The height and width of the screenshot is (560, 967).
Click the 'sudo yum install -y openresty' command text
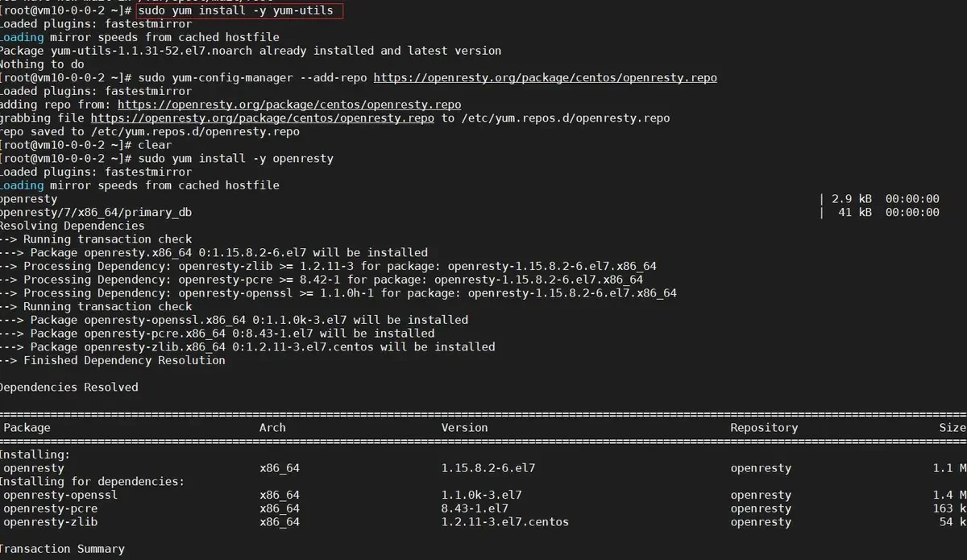[236, 159]
